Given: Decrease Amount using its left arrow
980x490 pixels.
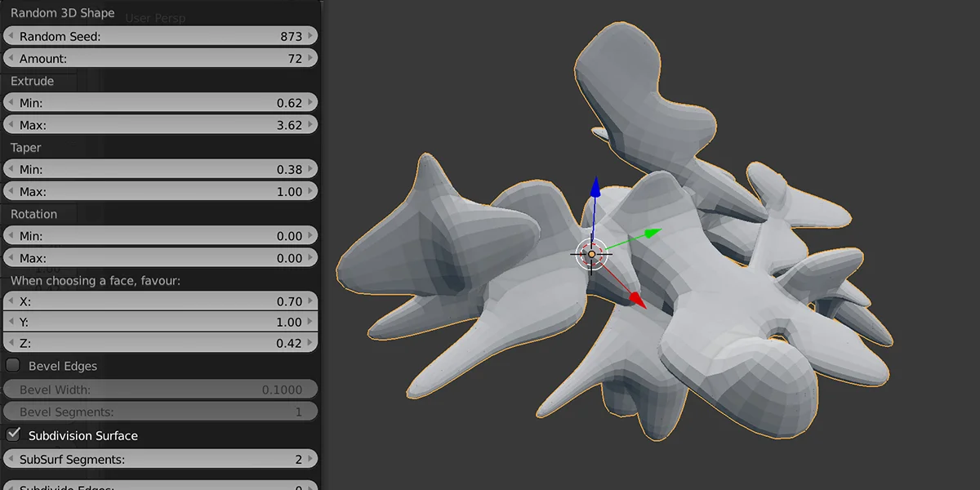Looking at the screenshot, I should click(10, 59).
